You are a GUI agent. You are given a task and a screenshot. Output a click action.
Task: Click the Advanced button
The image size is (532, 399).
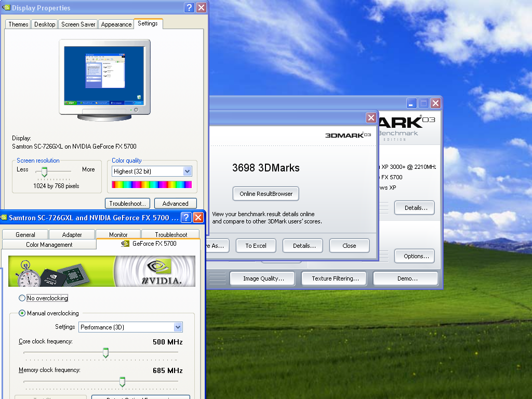click(x=176, y=204)
